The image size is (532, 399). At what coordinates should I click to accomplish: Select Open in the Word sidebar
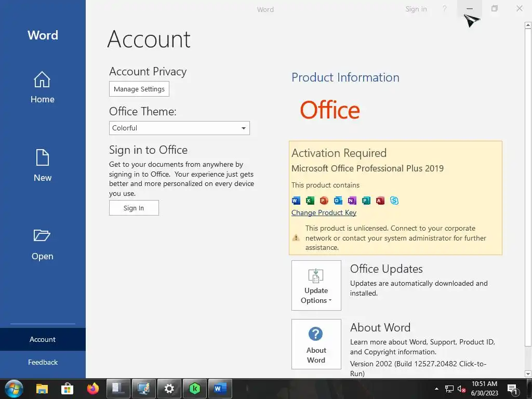point(43,244)
